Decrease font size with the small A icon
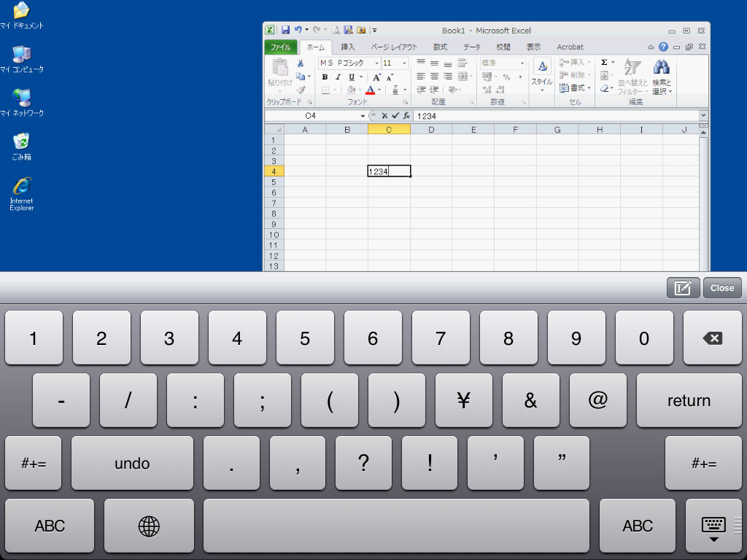Image resolution: width=747 pixels, height=560 pixels. point(390,77)
